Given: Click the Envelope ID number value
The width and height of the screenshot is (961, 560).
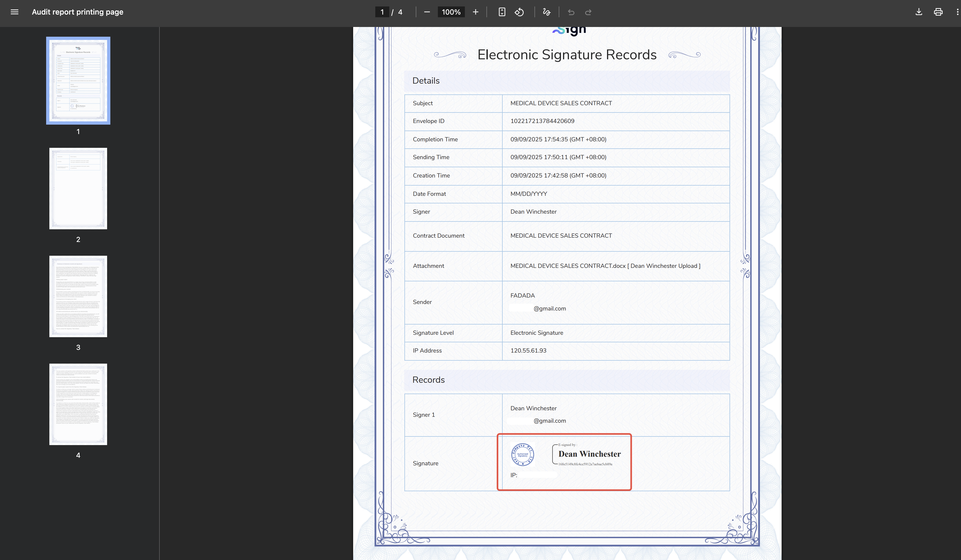Looking at the screenshot, I should [542, 121].
